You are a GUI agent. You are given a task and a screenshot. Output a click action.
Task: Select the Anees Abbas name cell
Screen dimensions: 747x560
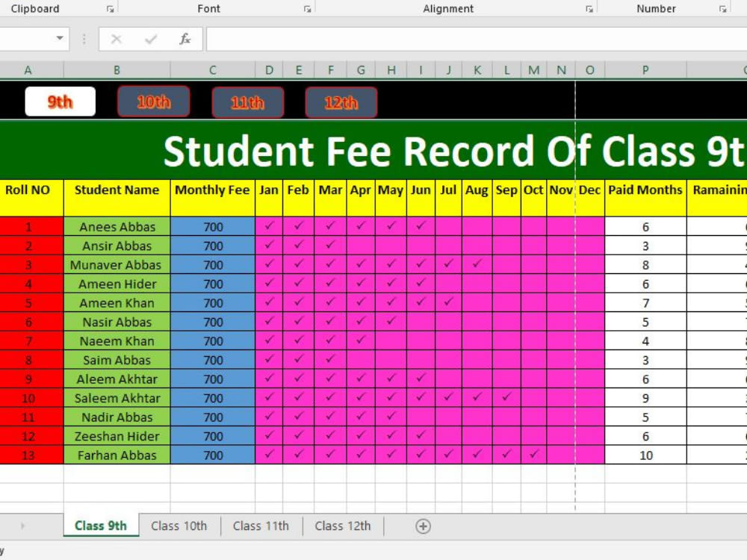117,227
